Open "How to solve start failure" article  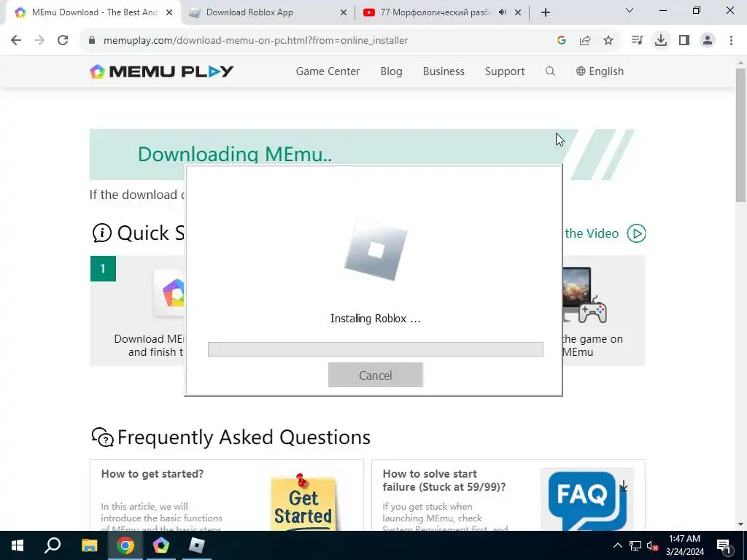tap(444, 480)
